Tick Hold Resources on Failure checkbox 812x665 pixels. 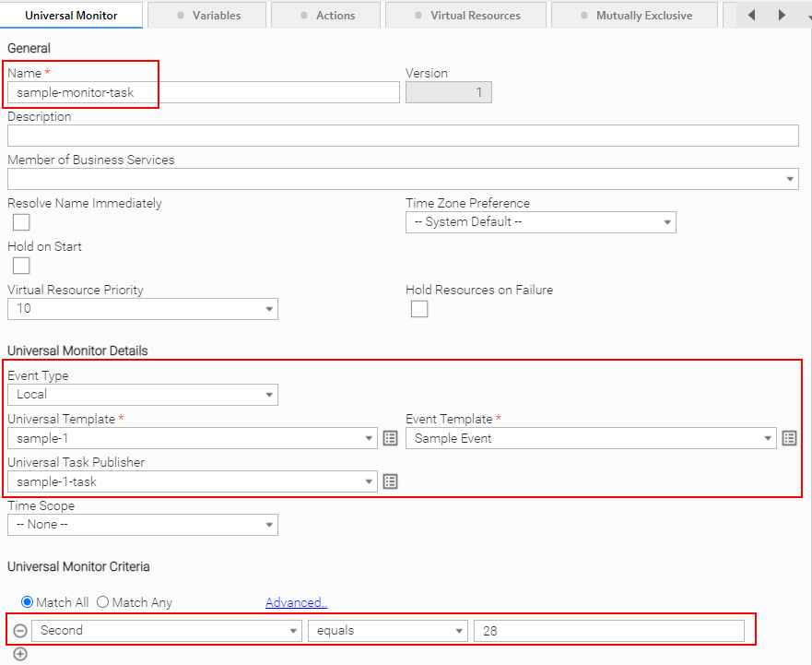pyautogui.click(x=419, y=309)
